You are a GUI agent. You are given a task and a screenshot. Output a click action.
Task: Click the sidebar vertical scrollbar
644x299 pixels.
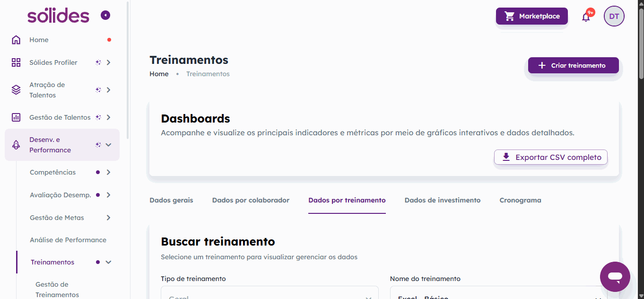(x=128, y=71)
